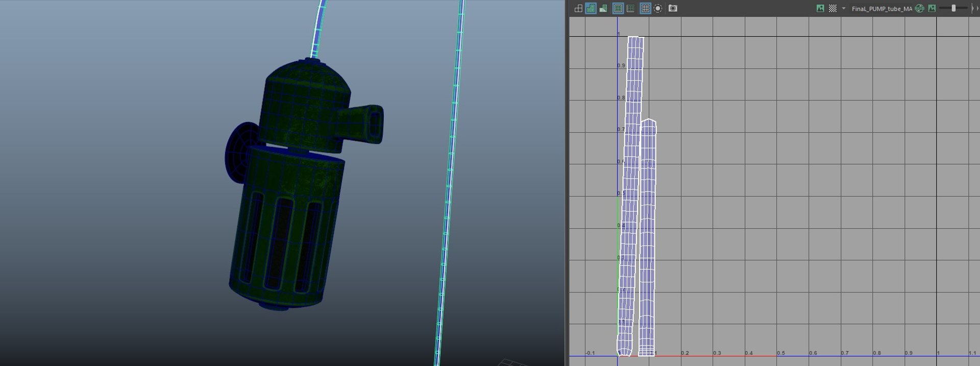The height and width of the screenshot is (366, 980).
Task: Toggle shaded UV shells display
Action: point(591,8)
